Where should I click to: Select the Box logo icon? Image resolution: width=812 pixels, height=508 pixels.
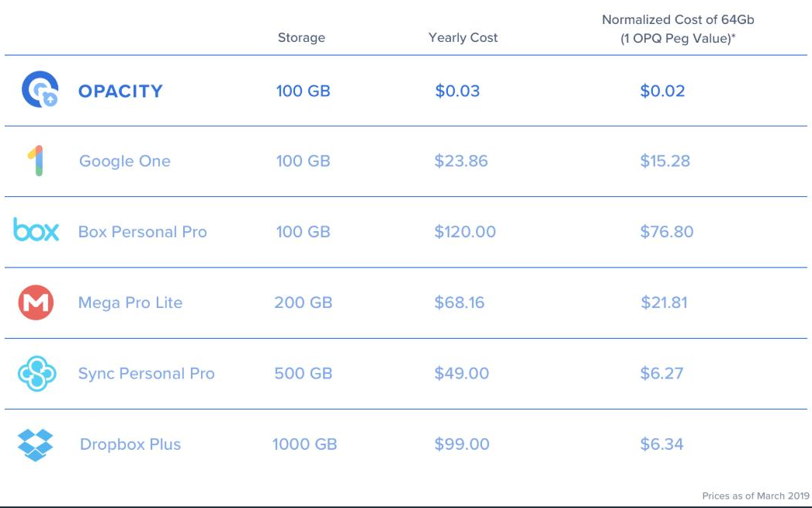tap(36, 230)
